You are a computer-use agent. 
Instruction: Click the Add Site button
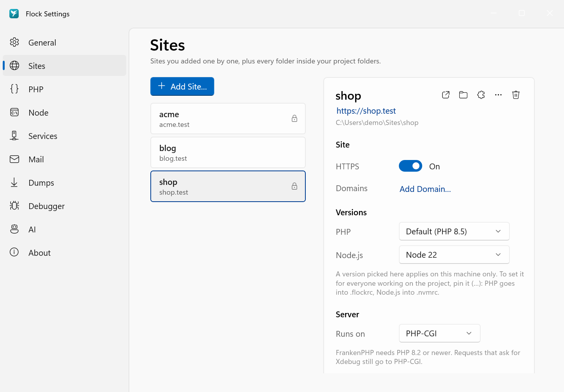(182, 86)
